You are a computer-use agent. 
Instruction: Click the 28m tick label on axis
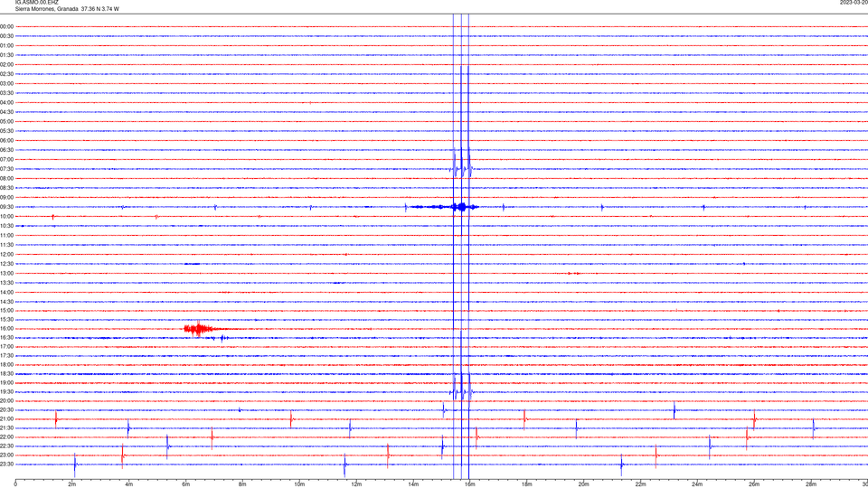pos(811,484)
